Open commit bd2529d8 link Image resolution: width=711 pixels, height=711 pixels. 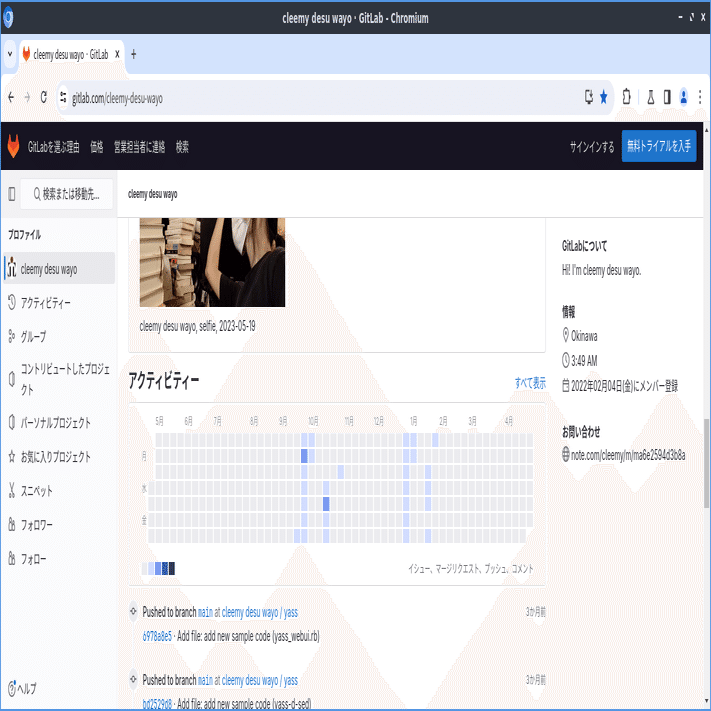click(157, 704)
